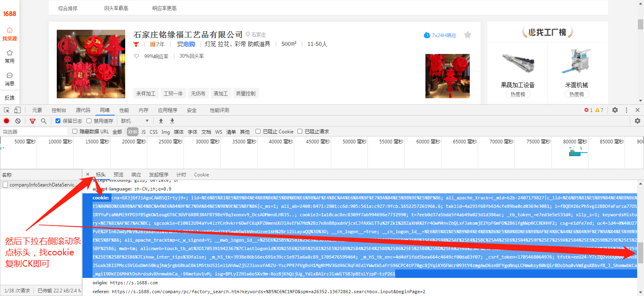Image resolution: width=644 pixels, height=296 pixels.
Task: Toggle 保留日志 checkbox
Action: coord(58,121)
